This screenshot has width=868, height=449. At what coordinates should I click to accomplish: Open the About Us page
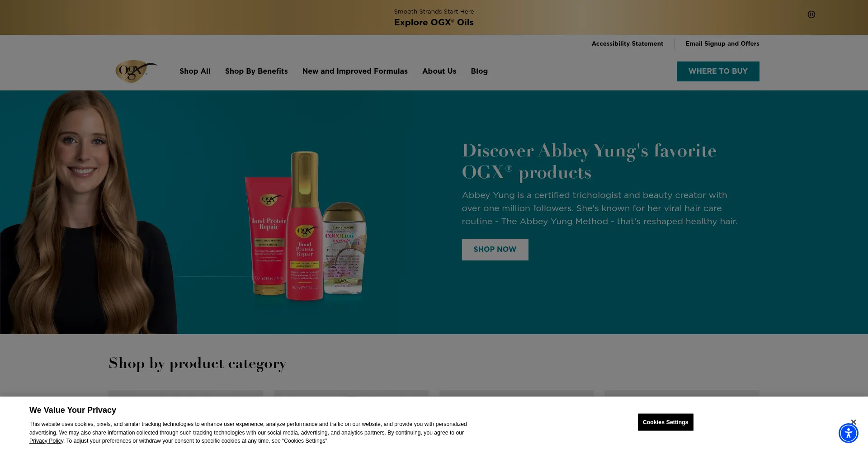coord(439,71)
